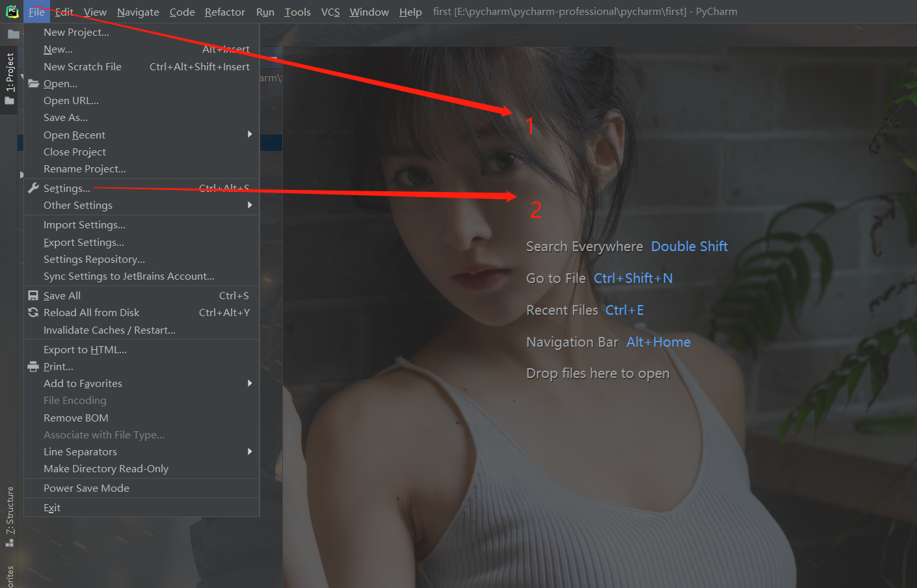917x588 pixels.
Task: Click the printer icon beside Print...
Action: pyautogui.click(x=33, y=366)
